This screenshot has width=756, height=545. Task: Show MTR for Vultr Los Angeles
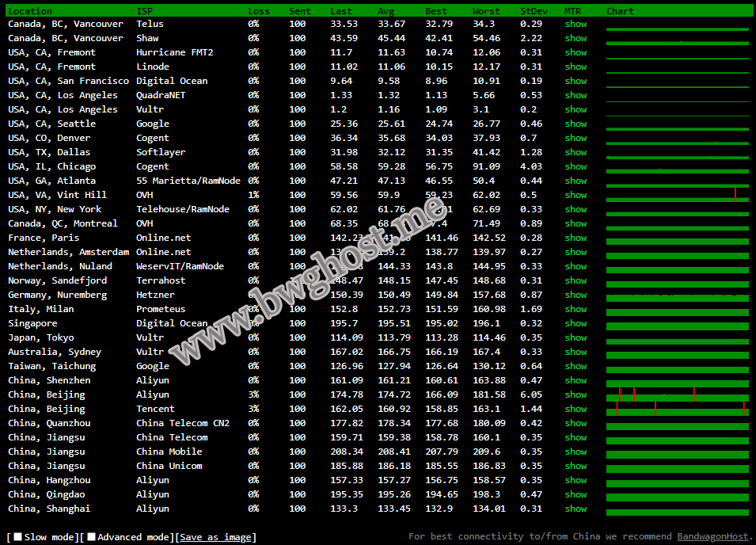point(576,109)
